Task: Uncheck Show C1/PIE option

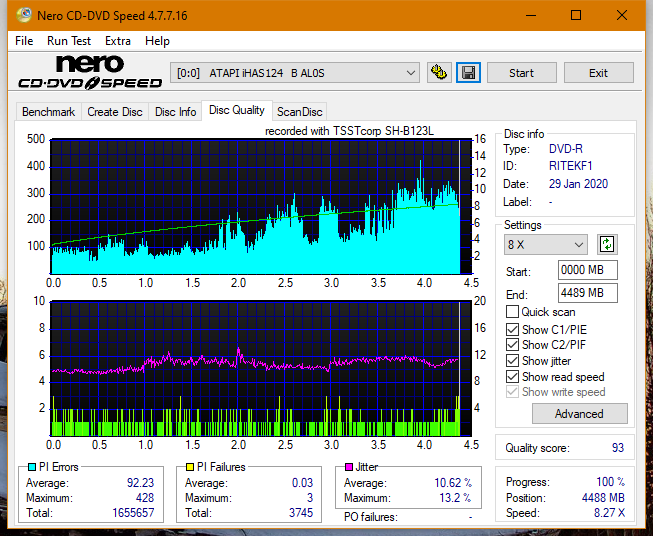Action: [512, 329]
